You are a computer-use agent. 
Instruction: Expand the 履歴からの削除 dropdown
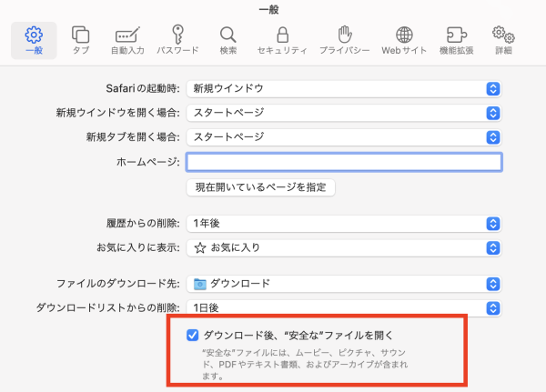point(343,223)
